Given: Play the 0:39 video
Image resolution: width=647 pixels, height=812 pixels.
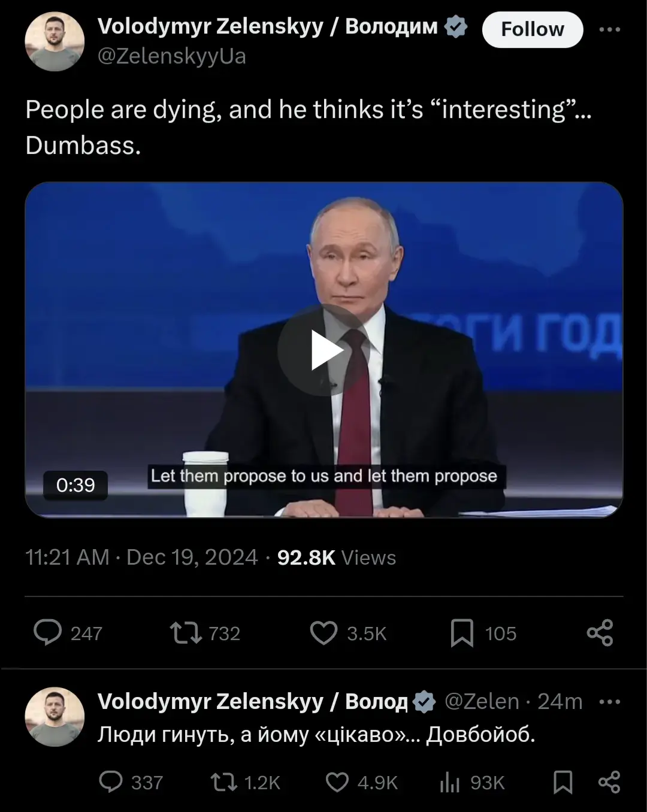Looking at the screenshot, I should click(323, 350).
